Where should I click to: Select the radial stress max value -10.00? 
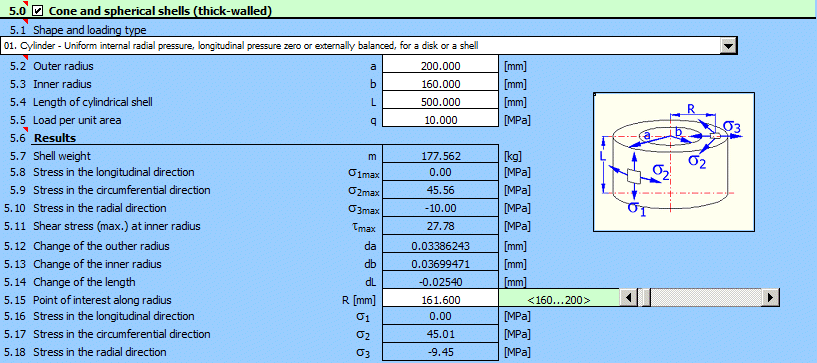click(440, 208)
